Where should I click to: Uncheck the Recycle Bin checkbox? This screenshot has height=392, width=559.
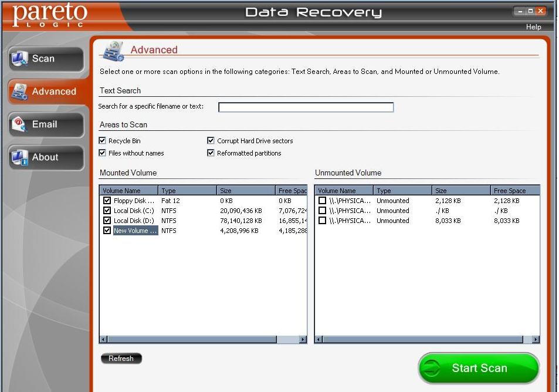coord(103,141)
